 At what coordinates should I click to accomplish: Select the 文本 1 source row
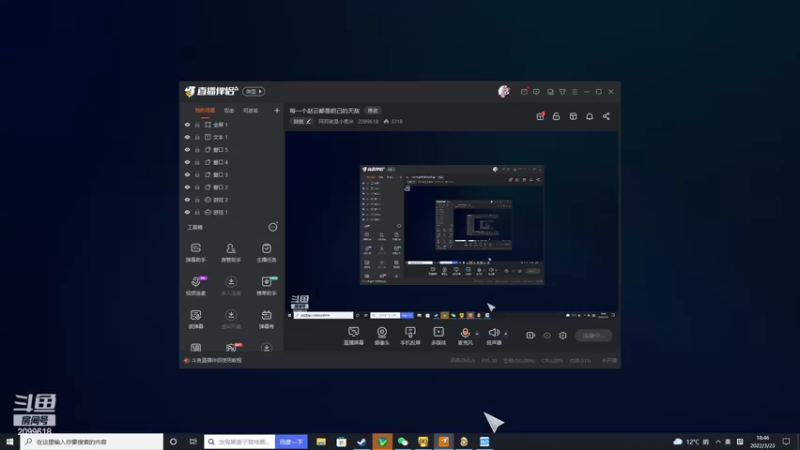click(x=232, y=137)
